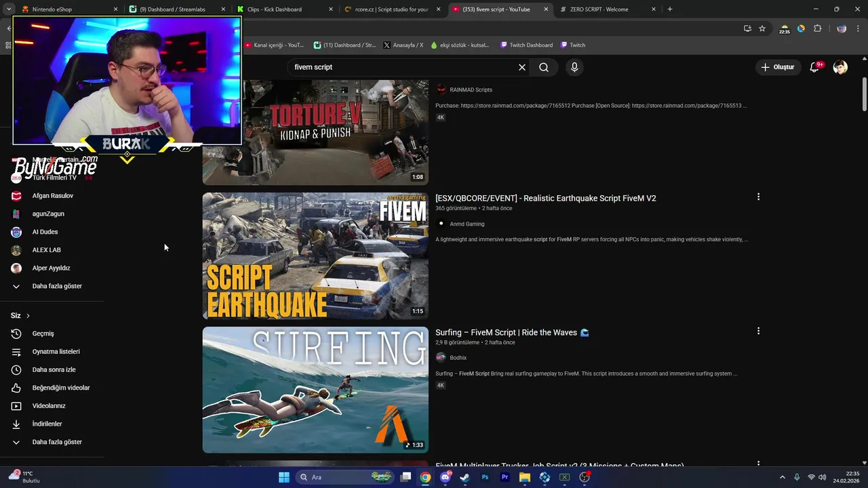Show hidden system tray icons
The width and height of the screenshot is (868, 488).
(782, 477)
